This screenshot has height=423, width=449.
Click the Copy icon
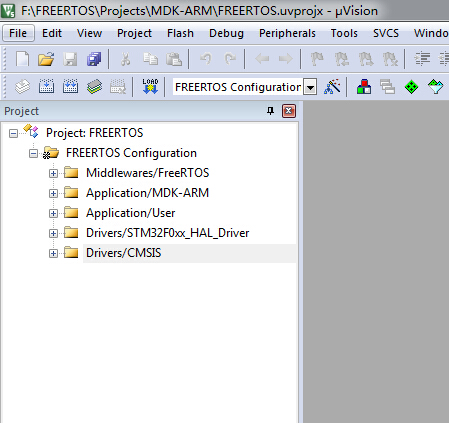click(x=150, y=59)
